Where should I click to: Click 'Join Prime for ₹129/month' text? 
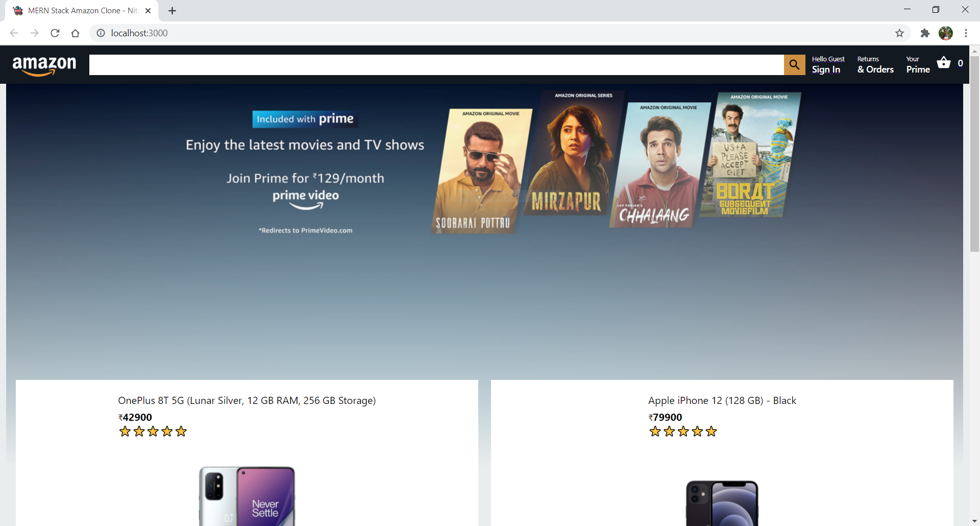click(x=305, y=178)
